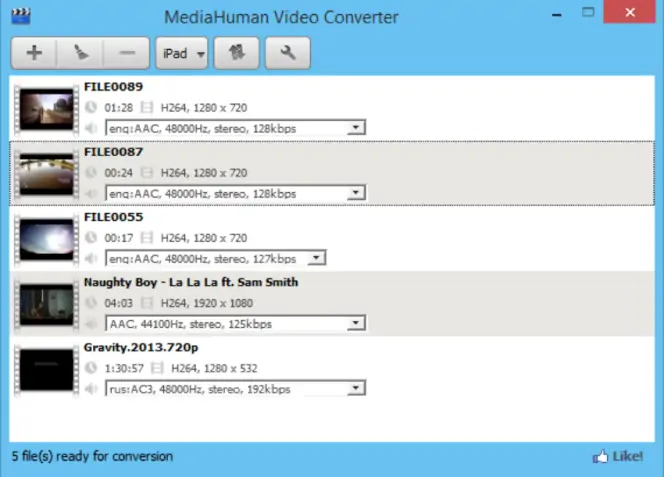This screenshot has width=664, height=477.
Task: Click the film frame icon for Naughty Boy
Action: coord(147,303)
